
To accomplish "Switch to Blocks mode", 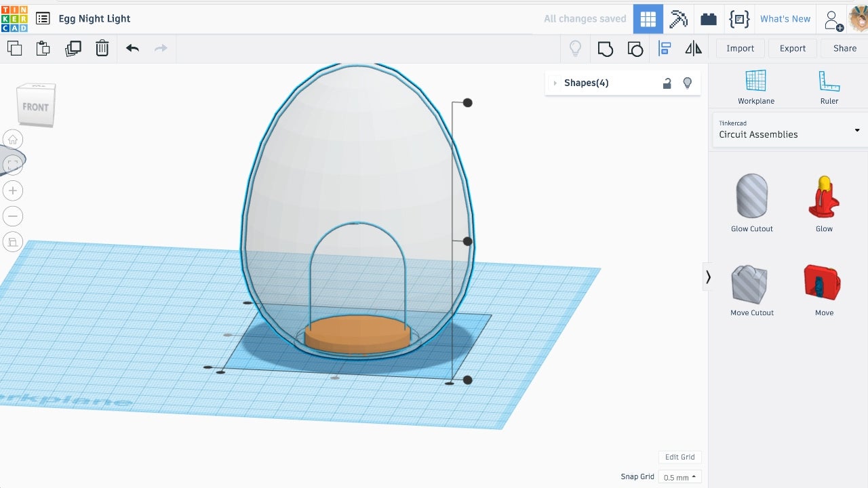I will 678,19.
